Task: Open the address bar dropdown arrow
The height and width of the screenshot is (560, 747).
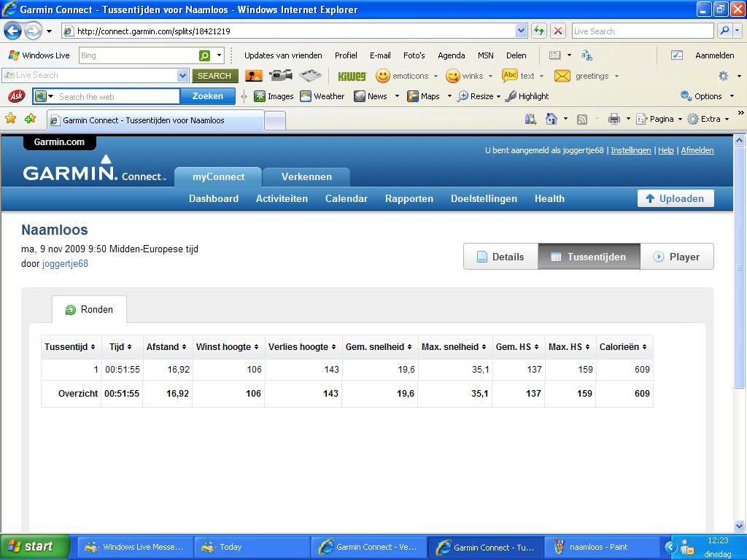Action: (521, 31)
